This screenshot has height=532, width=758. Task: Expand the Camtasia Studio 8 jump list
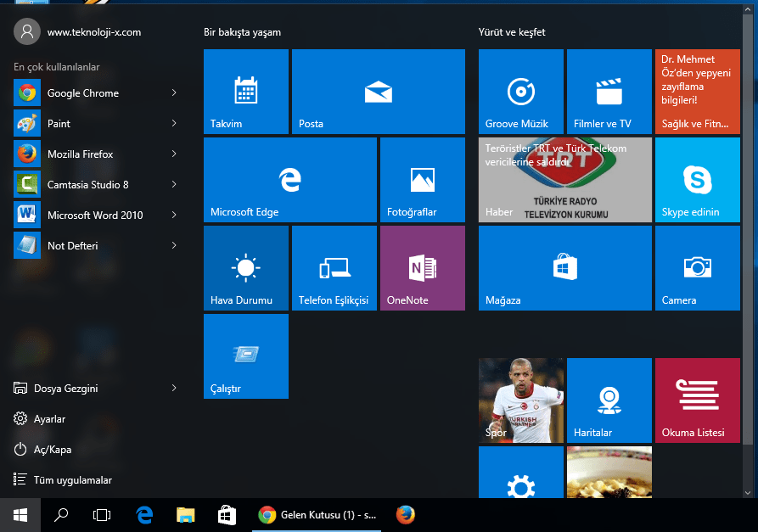[x=174, y=184]
